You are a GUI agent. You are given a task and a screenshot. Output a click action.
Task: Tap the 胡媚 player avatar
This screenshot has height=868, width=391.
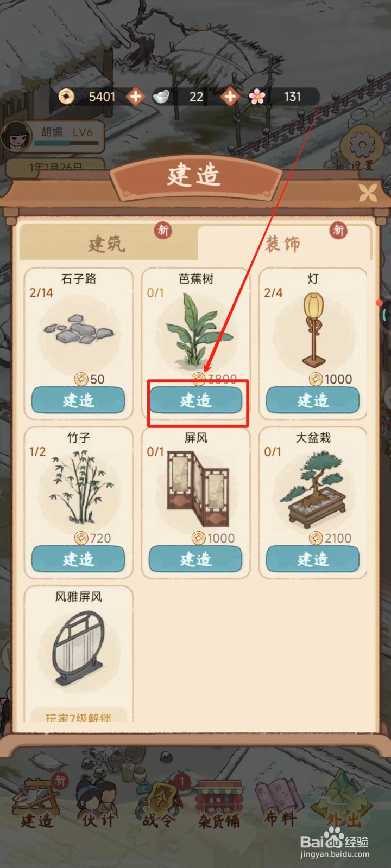point(18,136)
